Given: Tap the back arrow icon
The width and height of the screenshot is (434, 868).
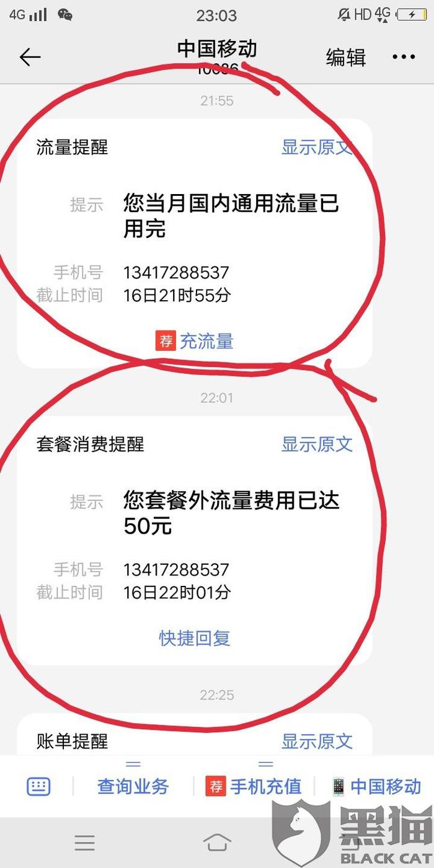Looking at the screenshot, I should click(30, 58).
